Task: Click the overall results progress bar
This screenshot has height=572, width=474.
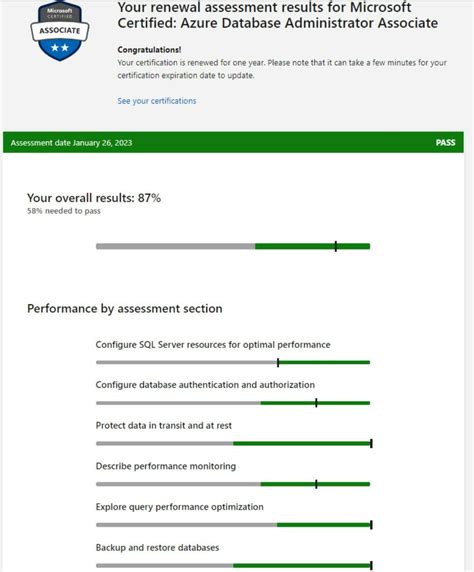Action: [x=233, y=246]
